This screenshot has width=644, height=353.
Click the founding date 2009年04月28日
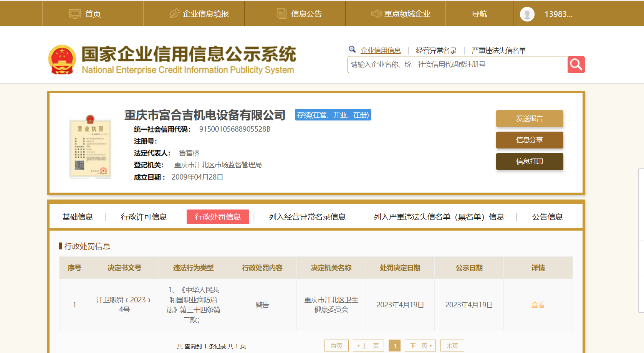tap(197, 177)
